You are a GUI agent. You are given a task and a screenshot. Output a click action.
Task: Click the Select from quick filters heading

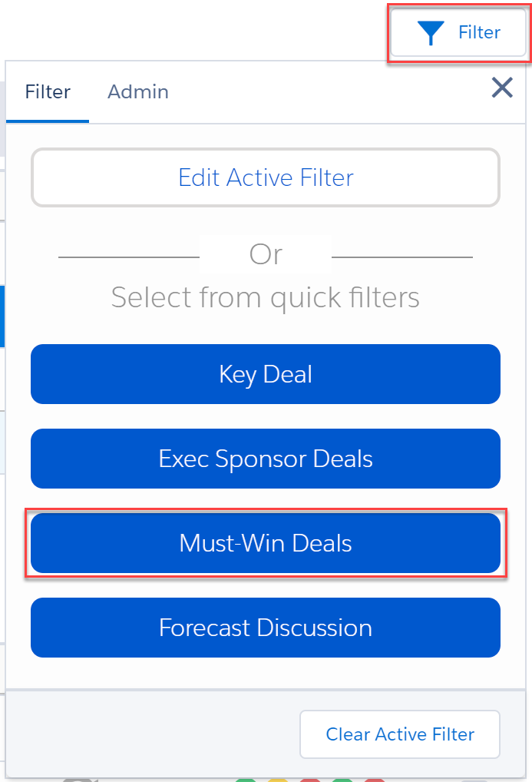266,297
